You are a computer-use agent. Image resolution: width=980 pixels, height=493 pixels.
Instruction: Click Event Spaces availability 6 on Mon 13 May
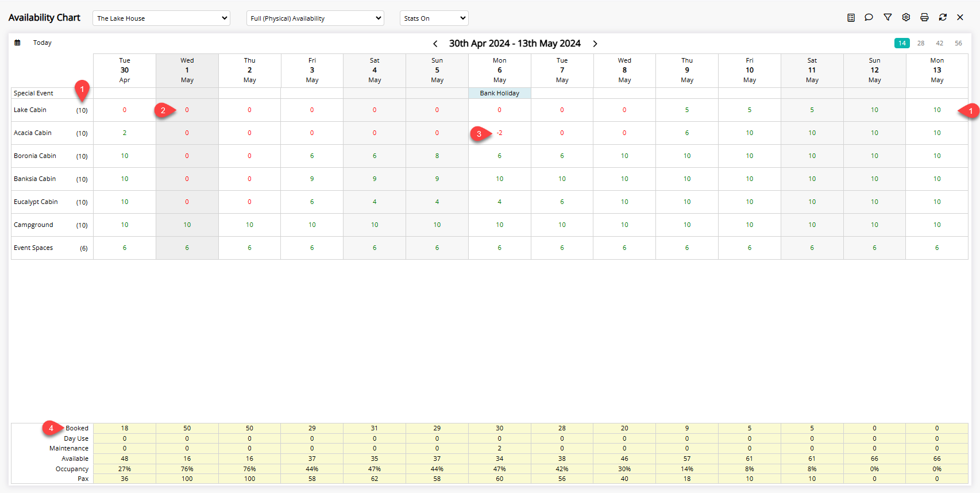pos(937,248)
